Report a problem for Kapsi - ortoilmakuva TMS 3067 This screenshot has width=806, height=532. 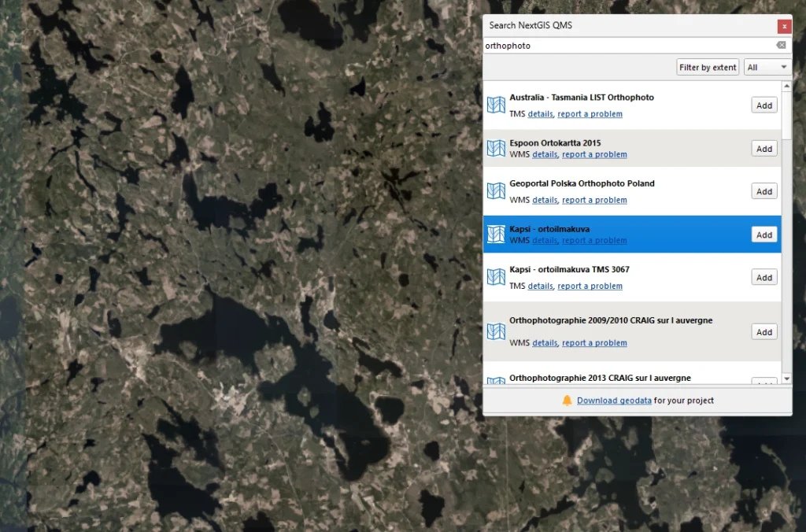tap(590, 286)
